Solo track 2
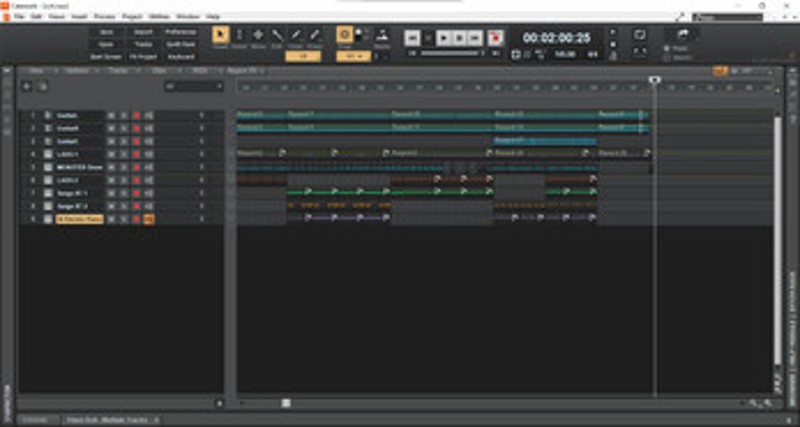800x427 pixels. click(123, 128)
